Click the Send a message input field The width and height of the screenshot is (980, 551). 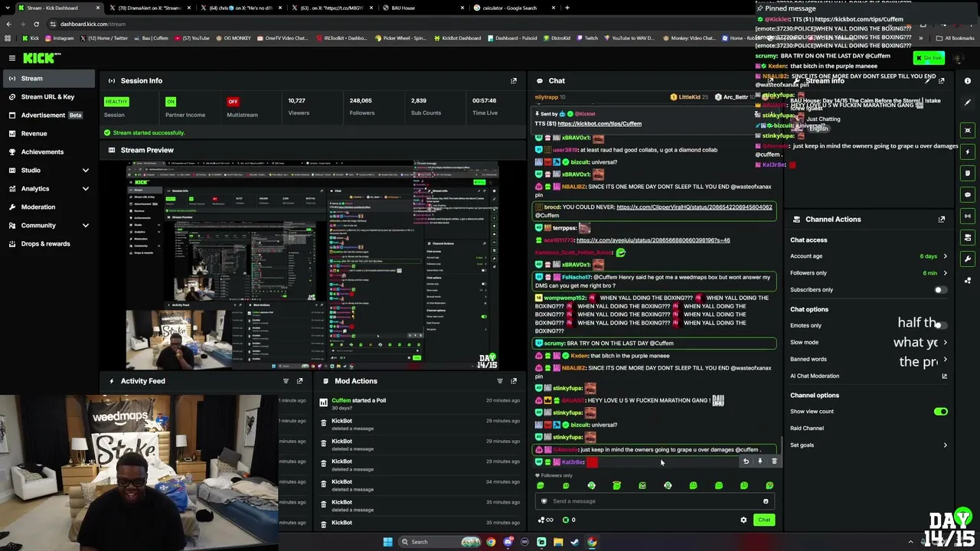click(x=655, y=501)
